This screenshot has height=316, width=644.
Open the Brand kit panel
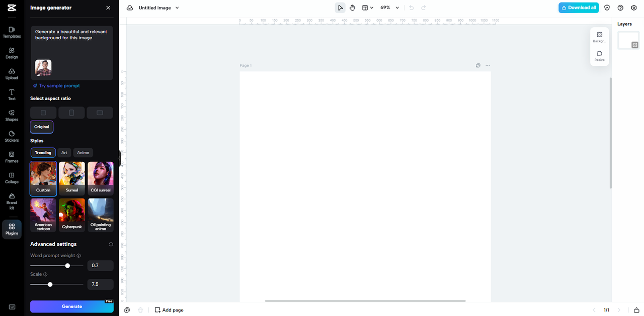point(12,201)
